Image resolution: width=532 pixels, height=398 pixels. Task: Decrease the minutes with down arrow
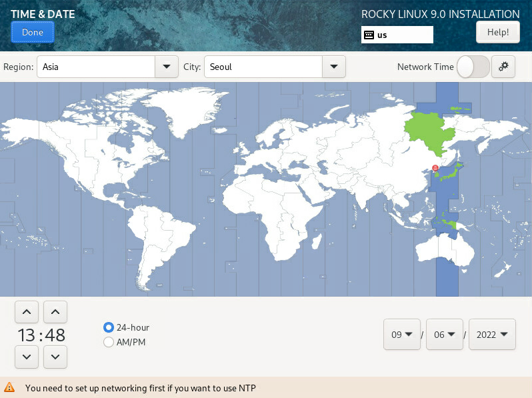55,357
